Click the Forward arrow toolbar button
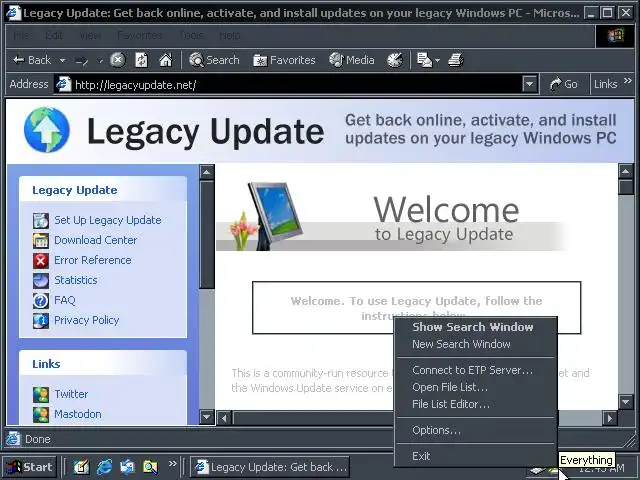The height and width of the screenshot is (480, 640). point(82,61)
